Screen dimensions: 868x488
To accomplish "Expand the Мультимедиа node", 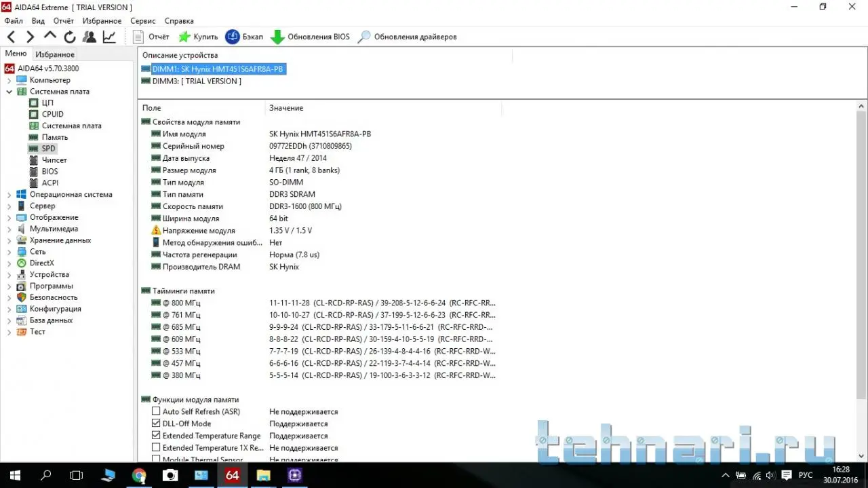I will pos(9,229).
